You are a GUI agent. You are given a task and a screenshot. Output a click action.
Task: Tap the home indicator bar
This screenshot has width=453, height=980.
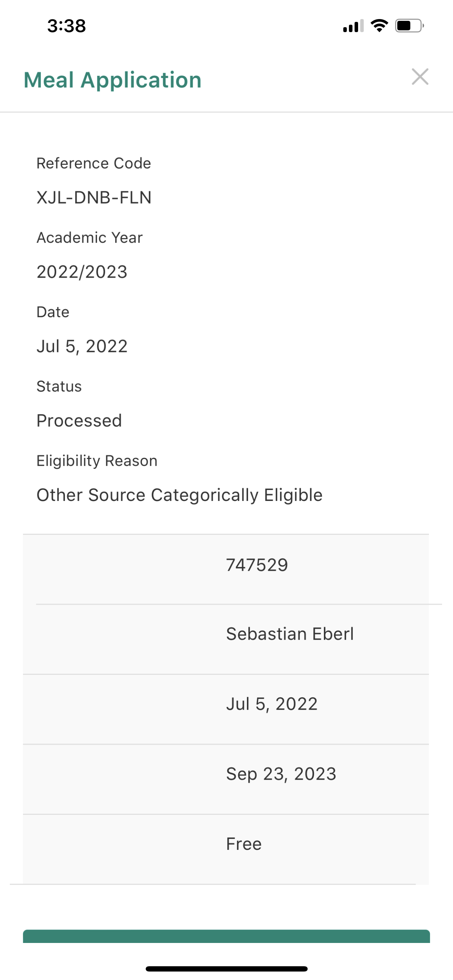[x=226, y=969]
